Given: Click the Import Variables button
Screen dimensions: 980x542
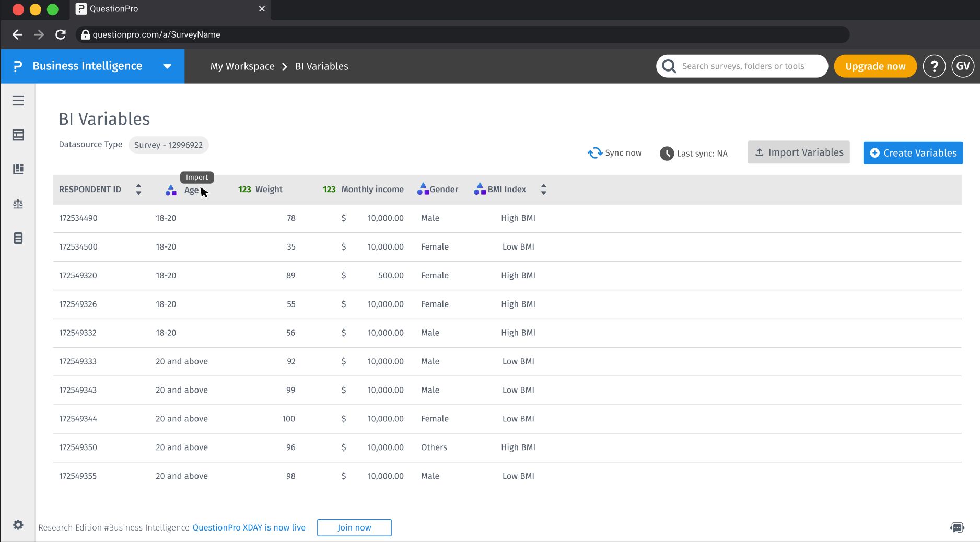Looking at the screenshot, I should click(799, 152).
